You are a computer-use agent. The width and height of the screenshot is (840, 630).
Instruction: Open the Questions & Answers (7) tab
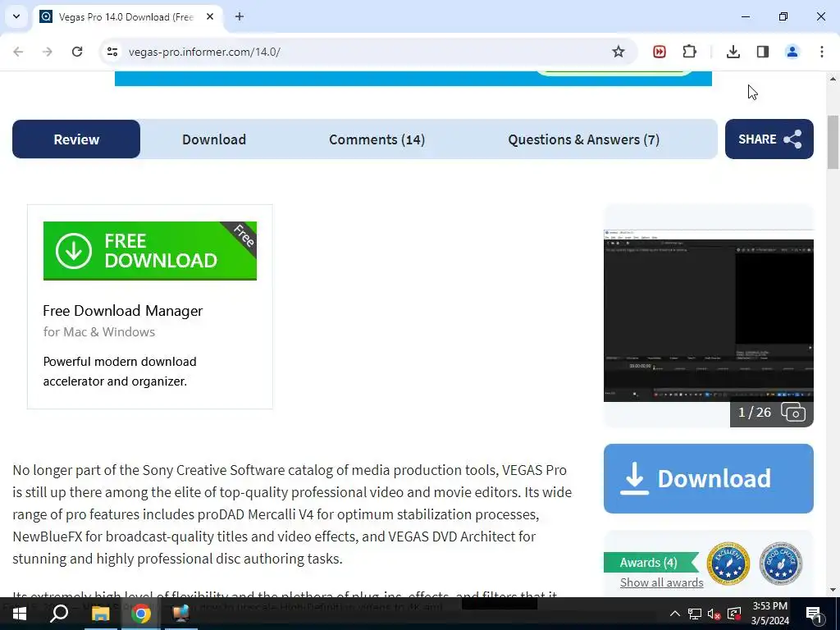coord(583,139)
